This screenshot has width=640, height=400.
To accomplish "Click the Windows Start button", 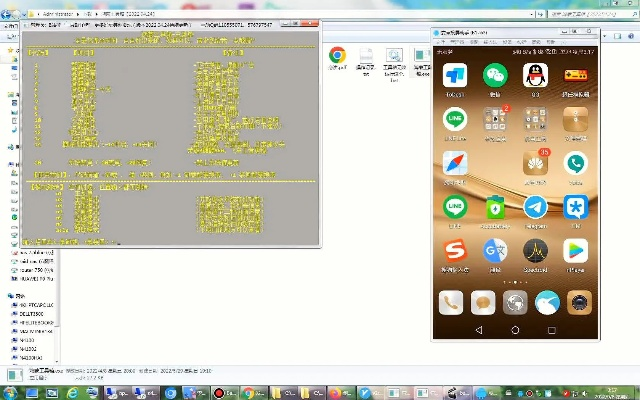I will coord(11,393).
